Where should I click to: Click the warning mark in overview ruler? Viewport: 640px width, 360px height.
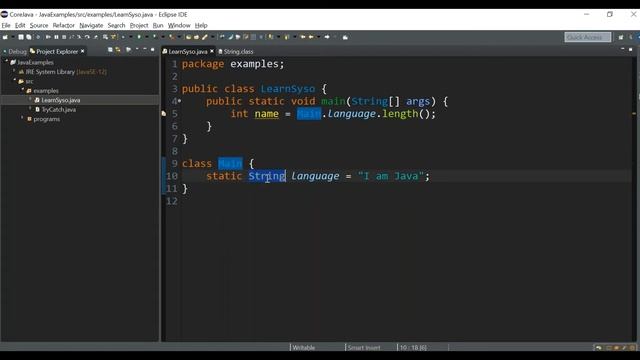click(x=634, y=113)
